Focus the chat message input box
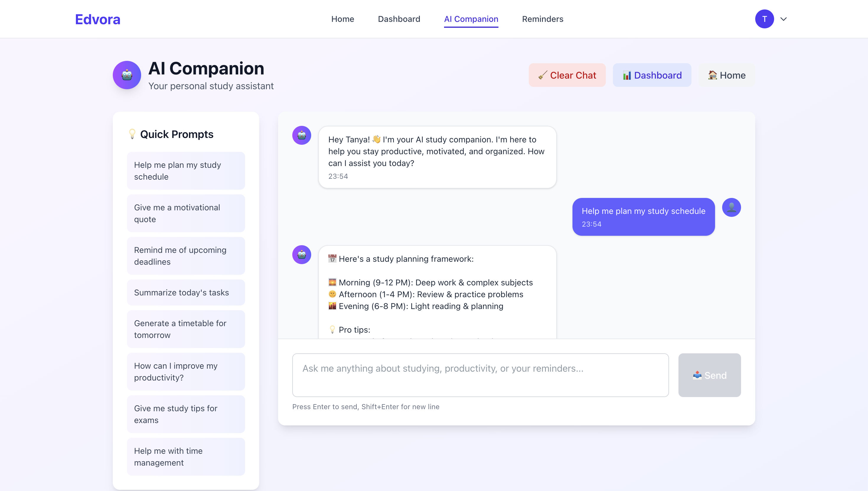The image size is (868, 491). 480,375
